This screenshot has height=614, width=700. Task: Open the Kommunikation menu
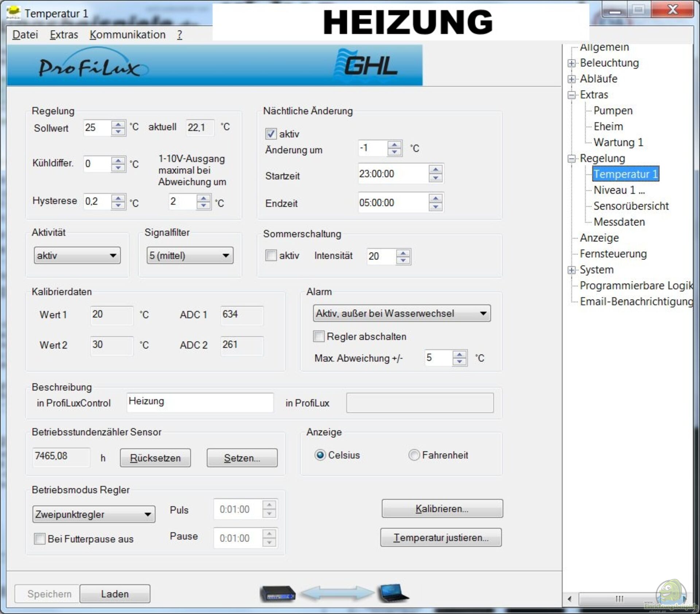[x=127, y=35]
